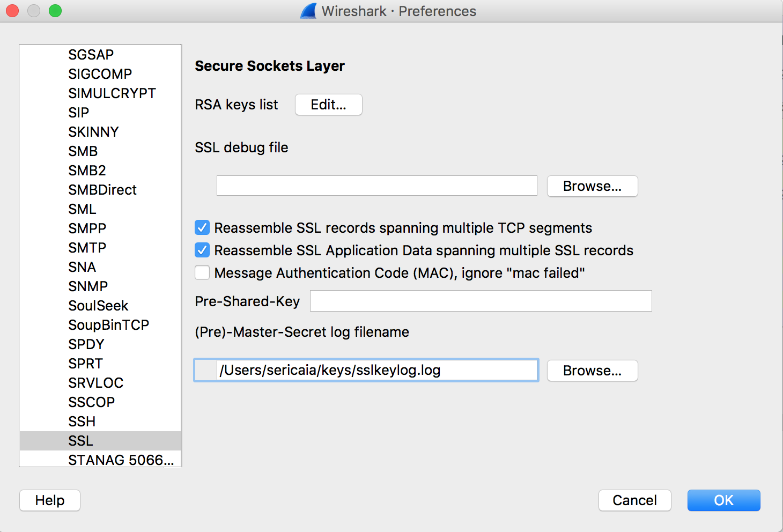Screen dimensions: 783x532
Task: Select SoupBinTCP entry
Action: [x=100, y=325]
